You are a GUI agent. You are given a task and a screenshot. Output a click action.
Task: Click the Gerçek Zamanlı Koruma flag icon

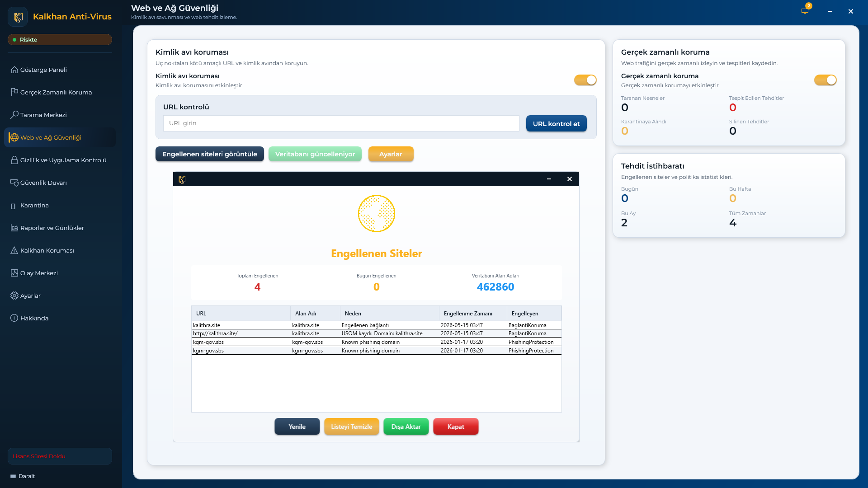(x=14, y=92)
